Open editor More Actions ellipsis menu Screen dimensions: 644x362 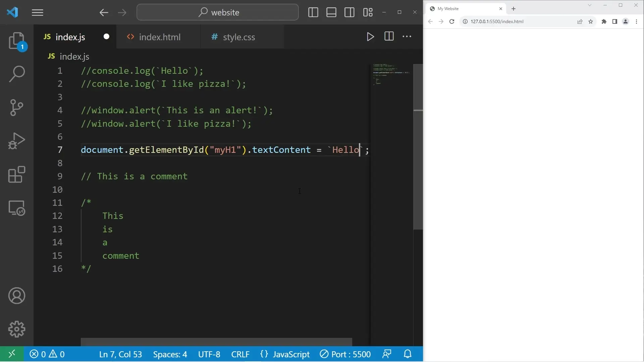coord(407,37)
